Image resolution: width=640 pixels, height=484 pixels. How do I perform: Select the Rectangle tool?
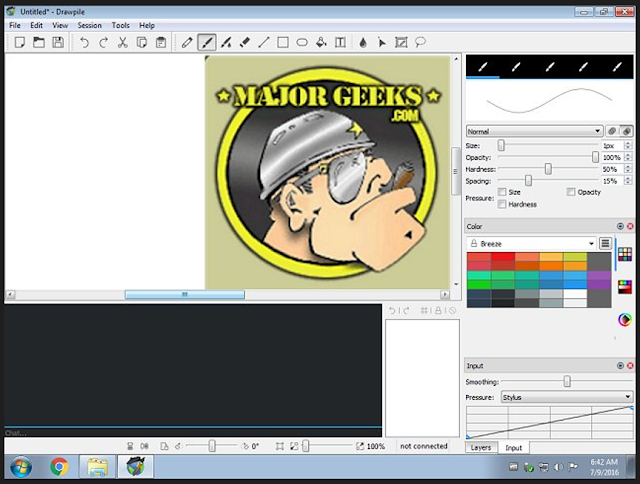click(x=283, y=42)
